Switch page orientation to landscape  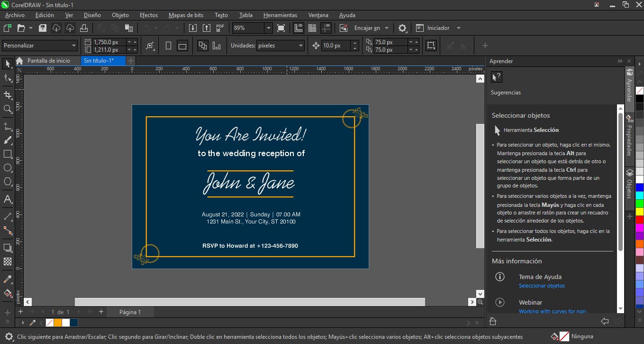pyautogui.click(x=182, y=45)
